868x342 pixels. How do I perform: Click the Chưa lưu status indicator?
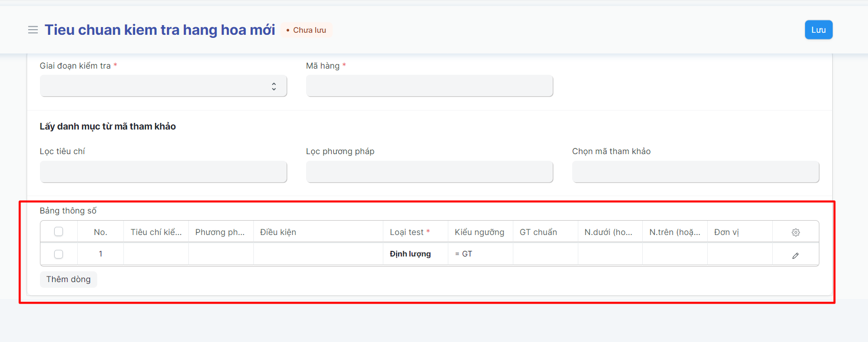307,30
